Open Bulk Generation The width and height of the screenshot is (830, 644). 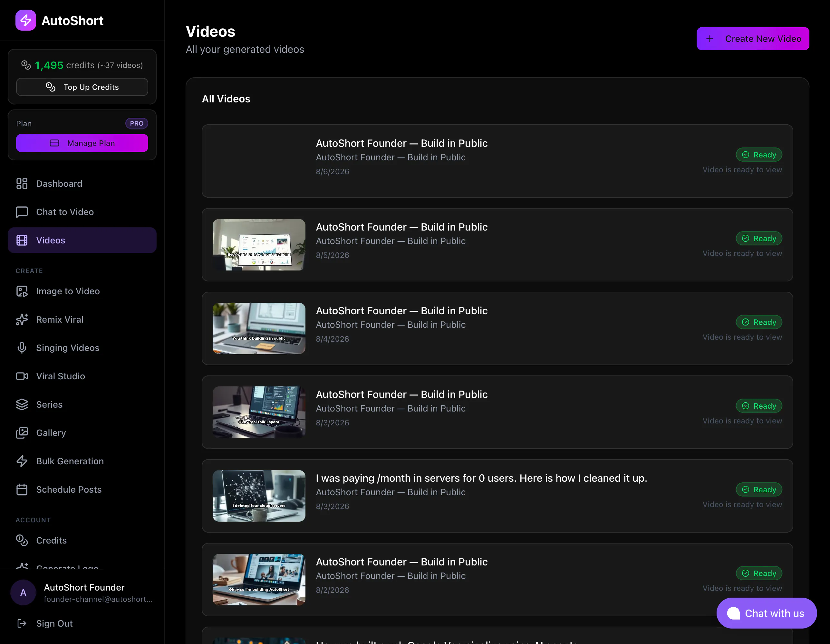(x=82, y=461)
